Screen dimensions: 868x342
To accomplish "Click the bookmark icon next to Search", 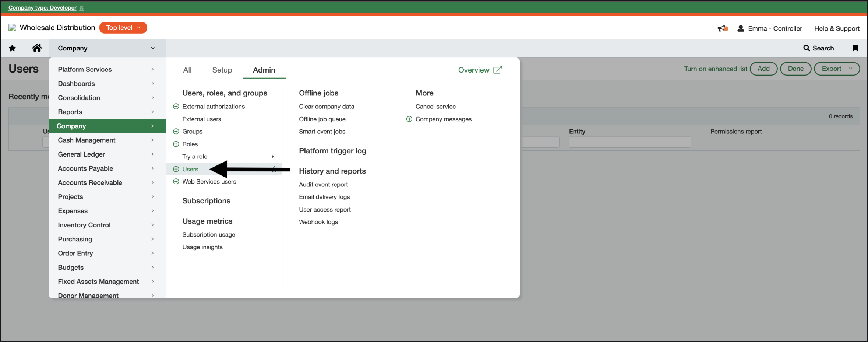I will 855,48.
